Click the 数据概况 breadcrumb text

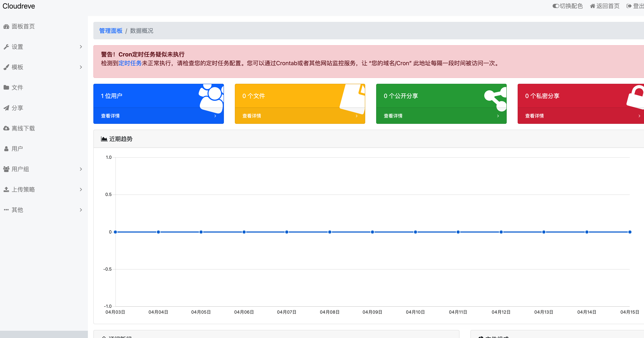click(141, 31)
